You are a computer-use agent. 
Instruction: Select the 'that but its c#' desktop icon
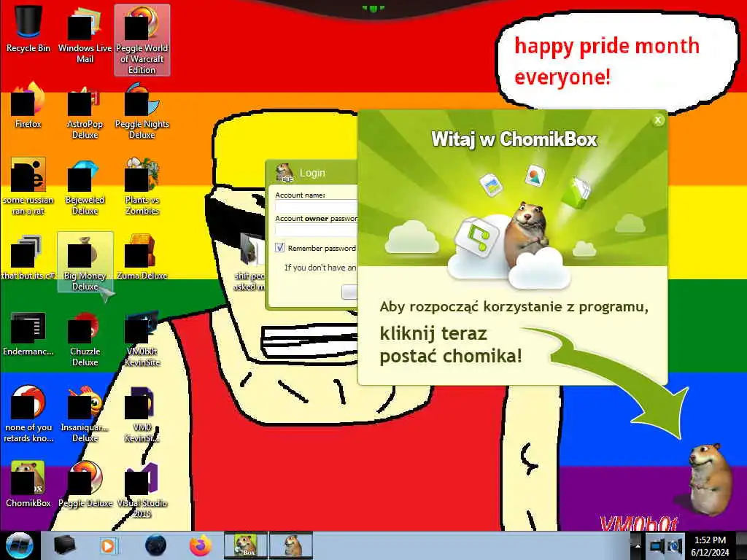[x=28, y=257]
